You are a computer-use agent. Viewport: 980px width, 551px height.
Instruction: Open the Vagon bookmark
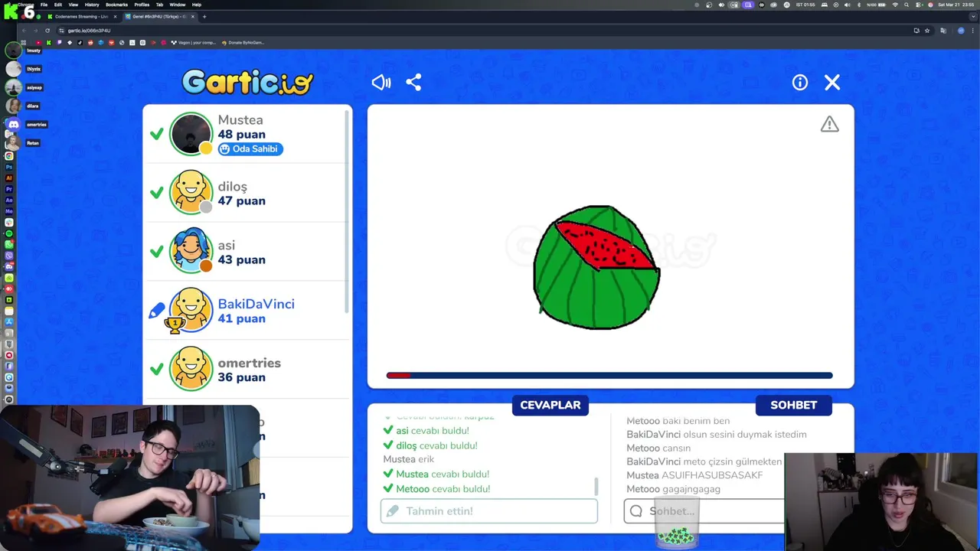[194, 43]
